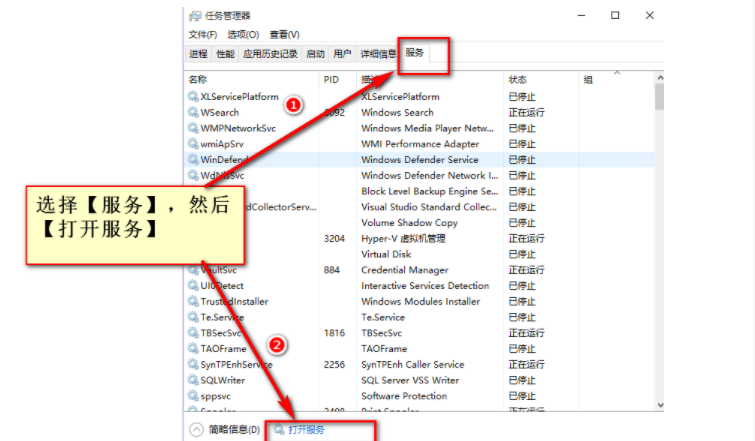This screenshot has height=441, width=755.
Task: Click gear icon beside wmiApSrv
Action: pyautogui.click(x=193, y=143)
